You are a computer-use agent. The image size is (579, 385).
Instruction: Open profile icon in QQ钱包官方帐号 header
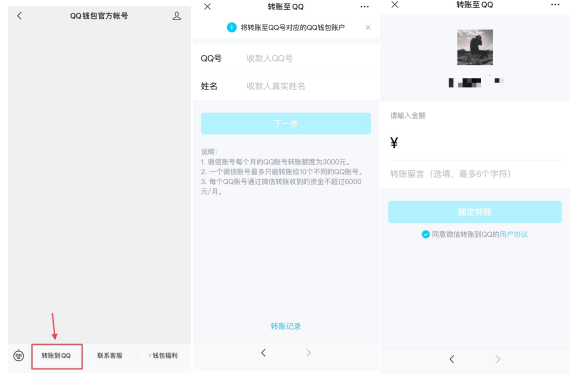177,16
